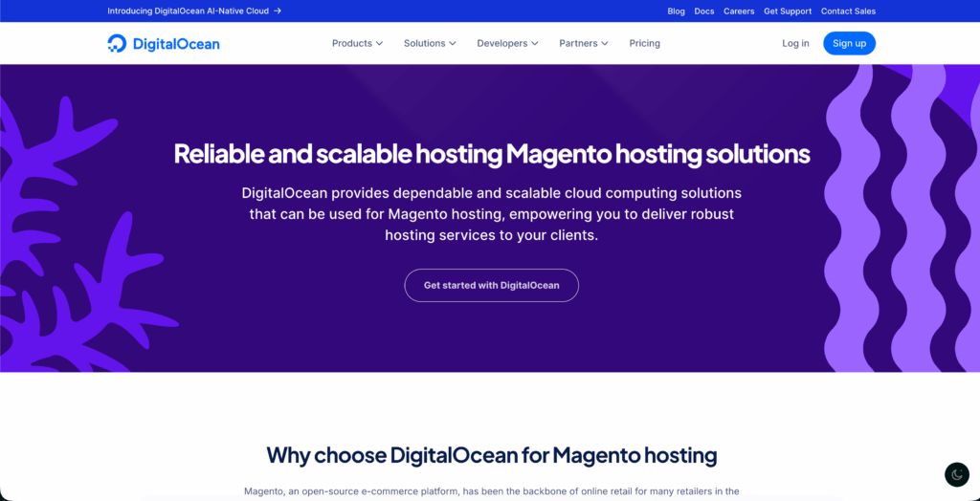Click Why choose DigitalOcean for Magento heading
980x501 pixels.
click(x=491, y=455)
